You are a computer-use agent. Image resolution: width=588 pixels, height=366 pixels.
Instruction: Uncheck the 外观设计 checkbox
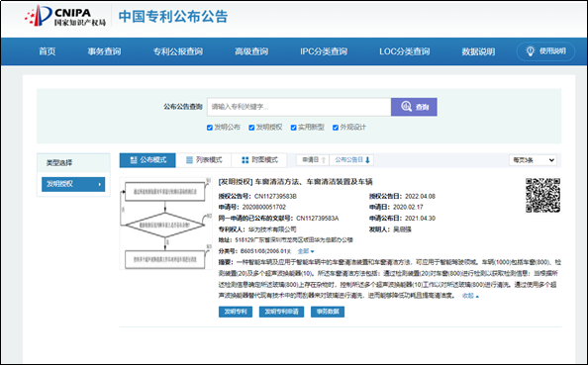[336, 128]
